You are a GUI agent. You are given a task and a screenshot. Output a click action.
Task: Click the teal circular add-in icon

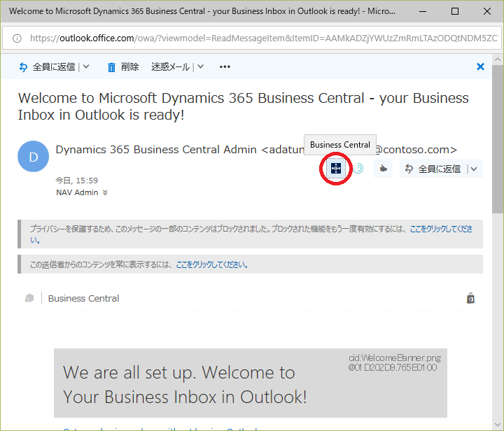click(x=358, y=169)
